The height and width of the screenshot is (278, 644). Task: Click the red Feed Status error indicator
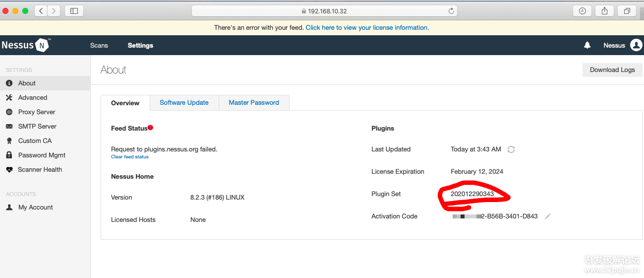click(150, 128)
